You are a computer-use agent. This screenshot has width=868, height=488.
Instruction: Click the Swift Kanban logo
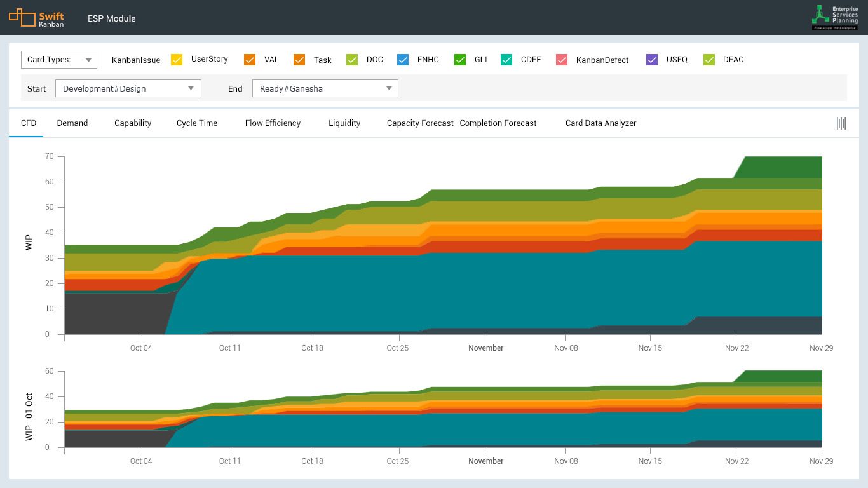coord(36,18)
